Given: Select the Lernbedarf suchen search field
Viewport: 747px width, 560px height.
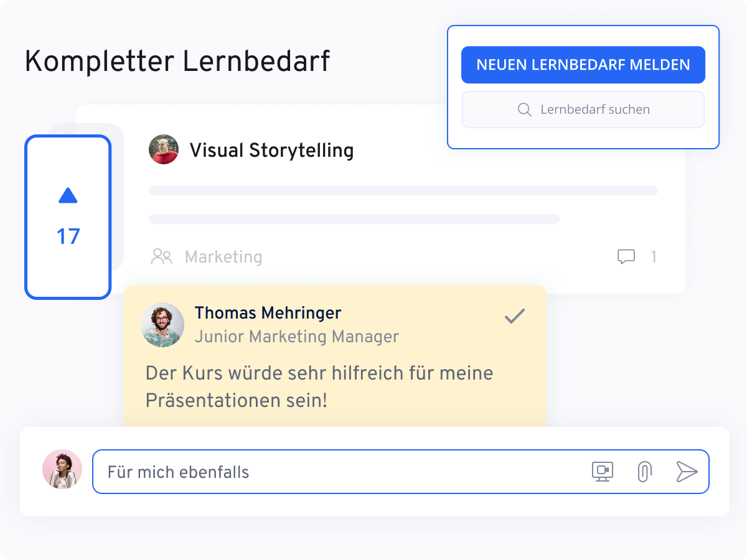Looking at the screenshot, I should pos(583,109).
